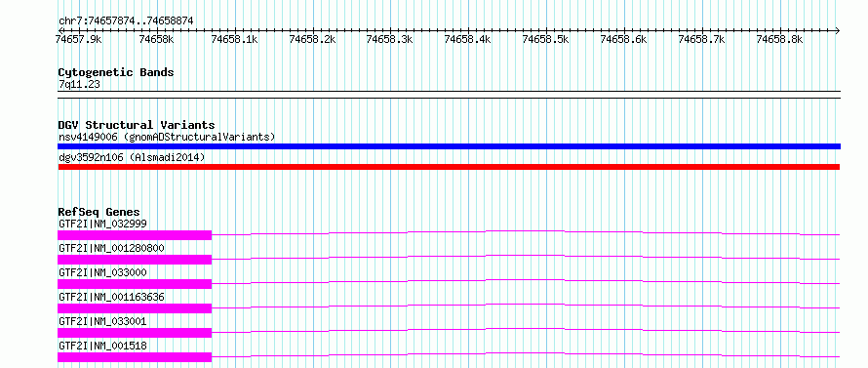Image resolution: width=868 pixels, height=368 pixels.
Task: Open the GTF2I|NM_032999 transcript label
Action: (x=102, y=224)
